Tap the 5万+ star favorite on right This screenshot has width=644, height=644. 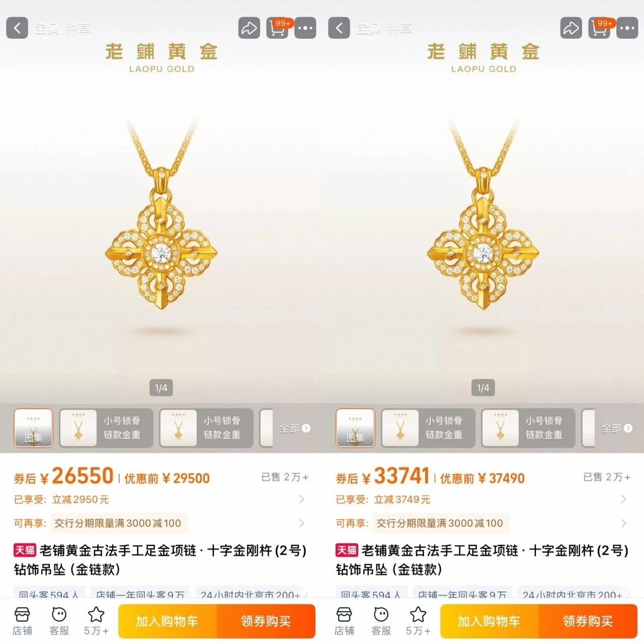click(418, 621)
